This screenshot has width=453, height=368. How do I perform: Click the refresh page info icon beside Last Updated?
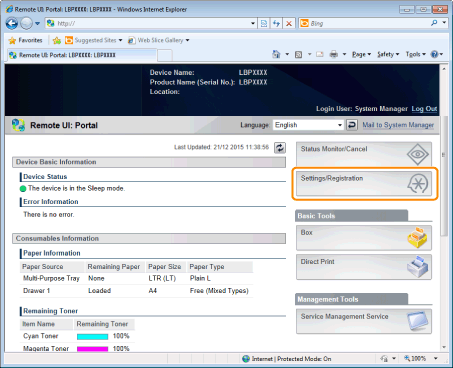pyautogui.click(x=280, y=148)
